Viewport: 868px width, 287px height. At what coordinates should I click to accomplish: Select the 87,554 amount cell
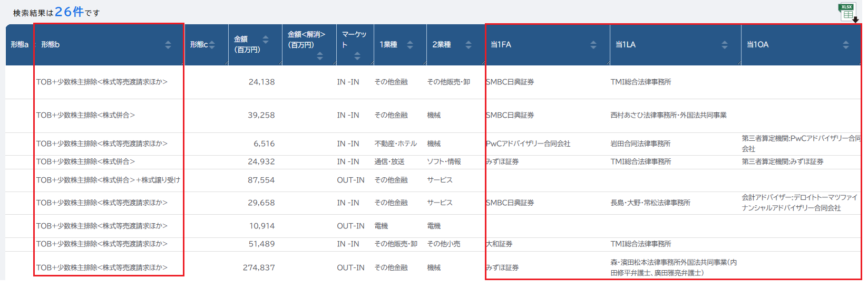coord(261,180)
